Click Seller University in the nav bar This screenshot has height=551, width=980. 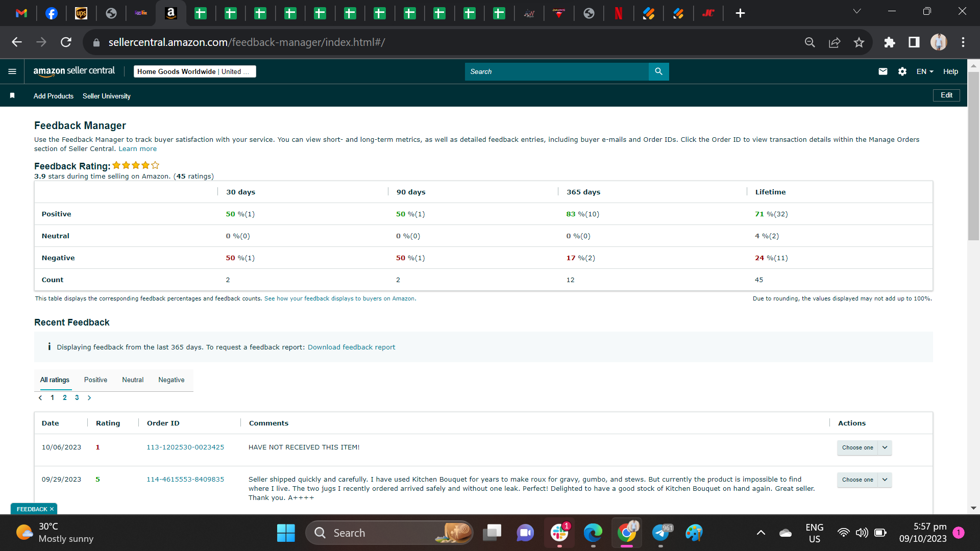click(x=107, y=96)
